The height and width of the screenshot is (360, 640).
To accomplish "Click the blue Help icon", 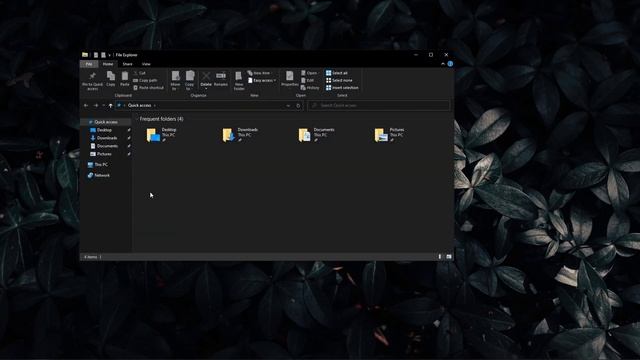I will (x=450, y=64).
